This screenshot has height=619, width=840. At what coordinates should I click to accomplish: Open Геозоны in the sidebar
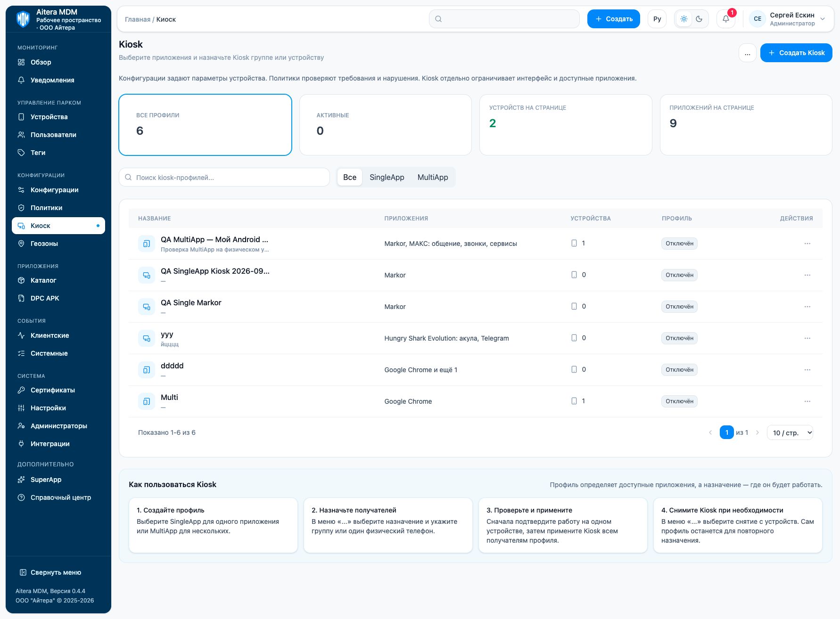click(58, 244)
